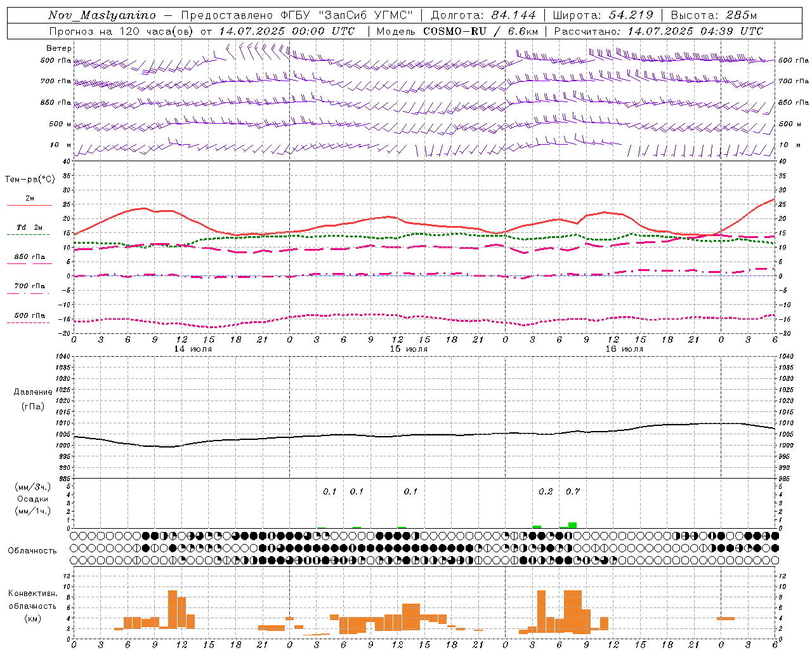The width and height of the screenshot is (812, 650).
Task: Click the Давление panel label
Action: click(x=33, y=392)
